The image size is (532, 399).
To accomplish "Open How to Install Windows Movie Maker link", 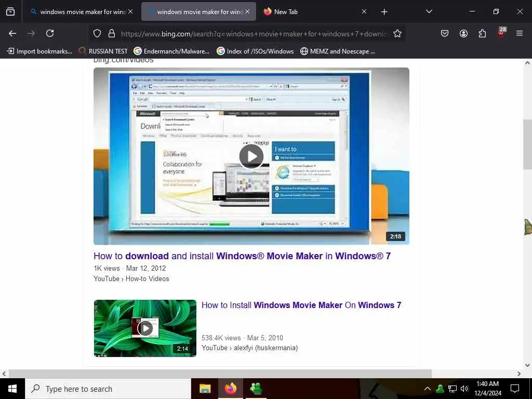I will 301,305.
